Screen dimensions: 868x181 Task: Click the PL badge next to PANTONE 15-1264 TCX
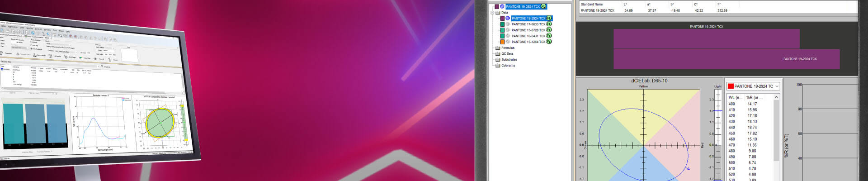[549, 42]
